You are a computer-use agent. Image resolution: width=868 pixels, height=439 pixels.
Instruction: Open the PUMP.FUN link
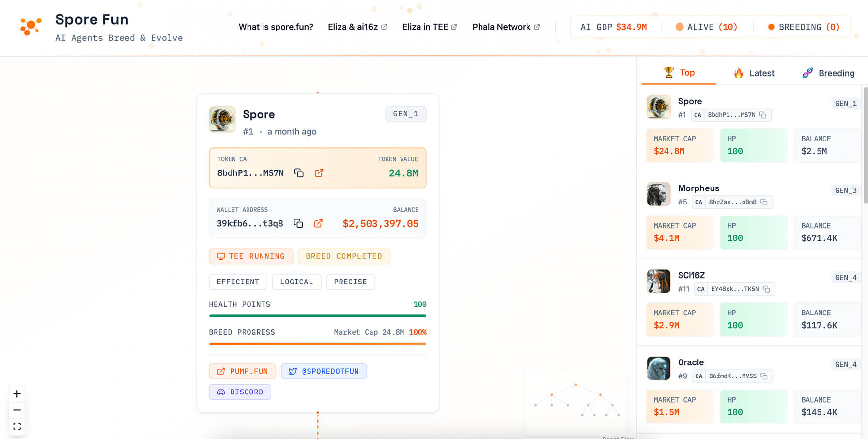pos(242,371)
